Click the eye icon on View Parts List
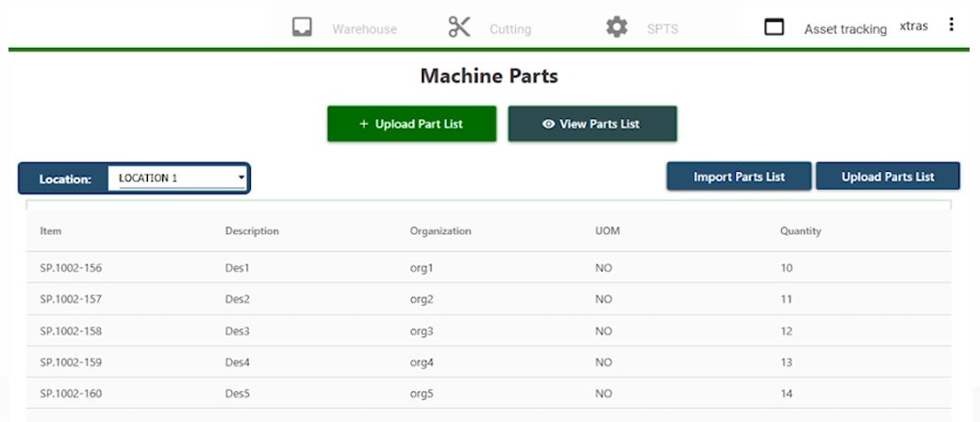The width and height of the screenshot is (980, 422). coord(548,125)
